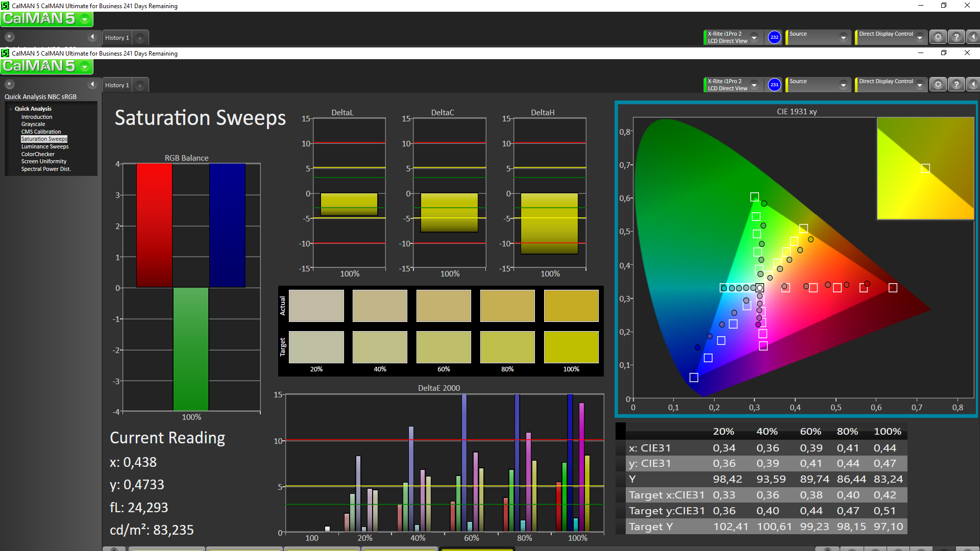The height and width of the screenshot is (551, 980).
Task: Click Actual 20% color swatch
Action: pos(316,306)
